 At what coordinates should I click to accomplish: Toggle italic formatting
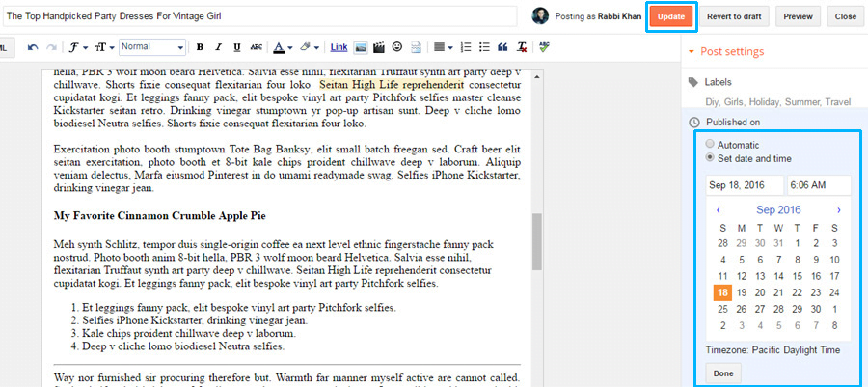click(x=219, y=47)
